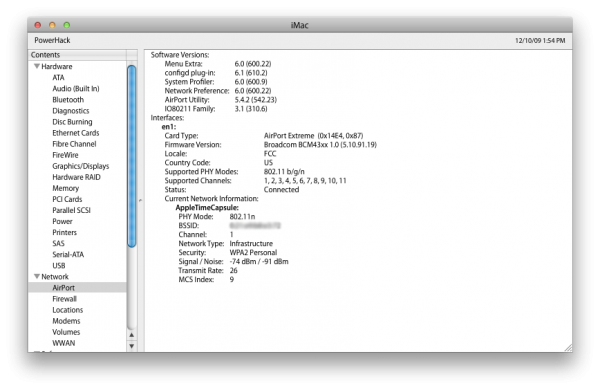Click the Network category label
Image resolution: width=600 pixels, height=390 pixels.
pos(55,276)
